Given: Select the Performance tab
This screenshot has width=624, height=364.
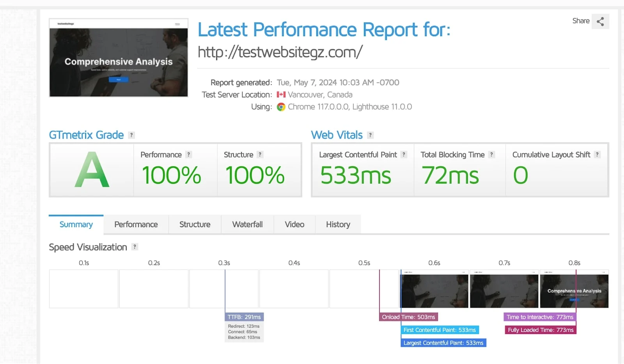Looking at the screenshot, I should tap(136, 224).
